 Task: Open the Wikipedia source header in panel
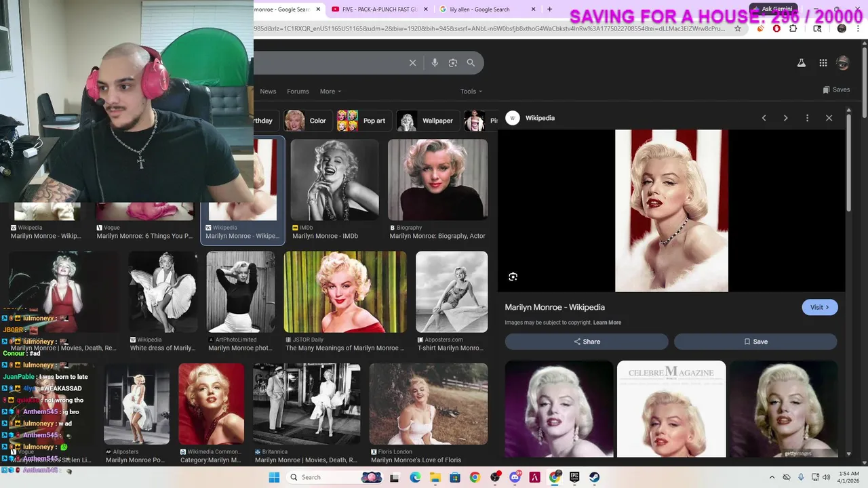pos(532,118)
